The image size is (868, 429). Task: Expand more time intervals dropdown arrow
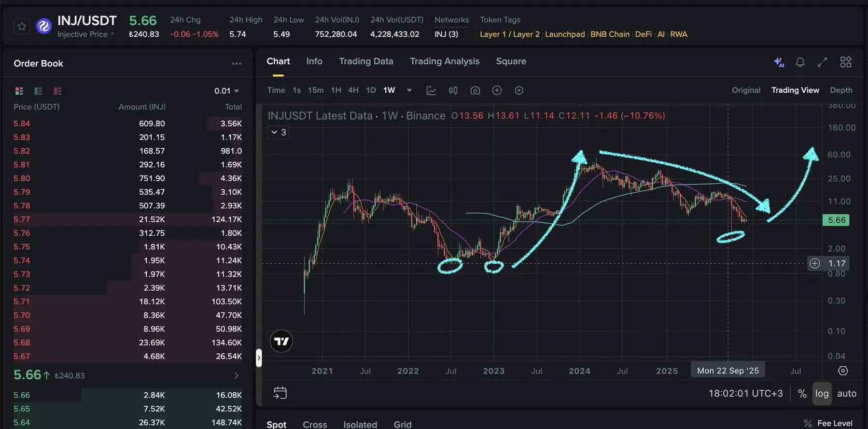(x=409, y=90)
